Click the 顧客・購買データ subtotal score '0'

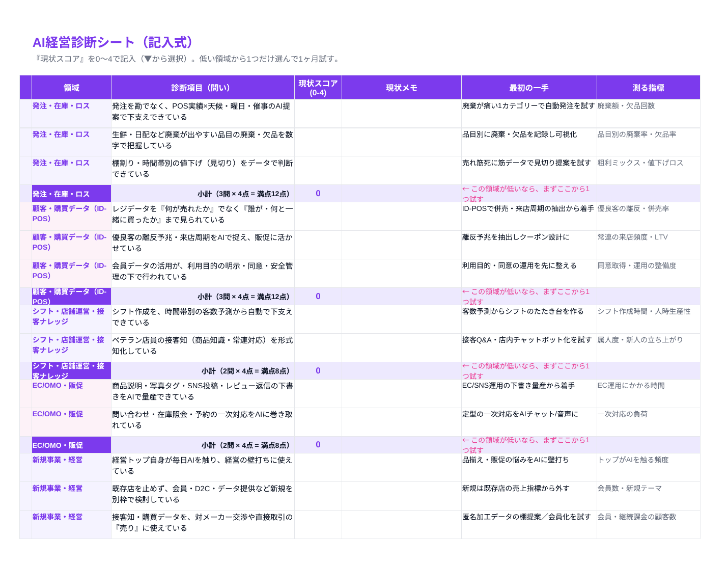318,297
